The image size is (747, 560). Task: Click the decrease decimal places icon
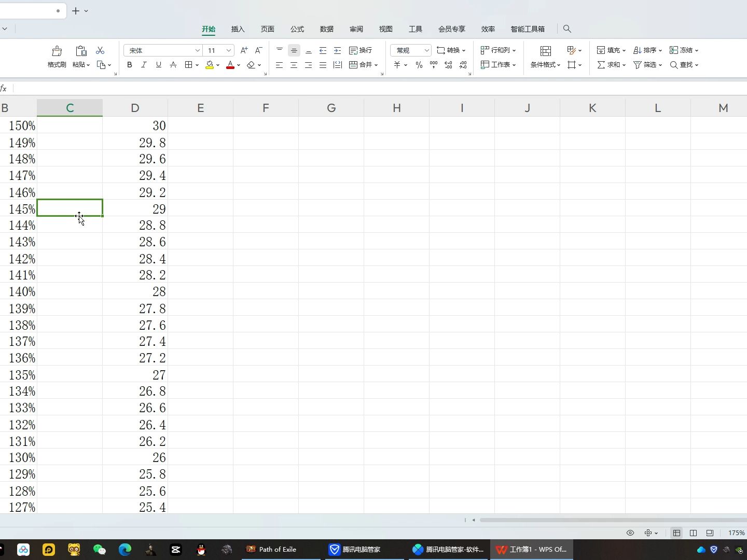(463, 65)
